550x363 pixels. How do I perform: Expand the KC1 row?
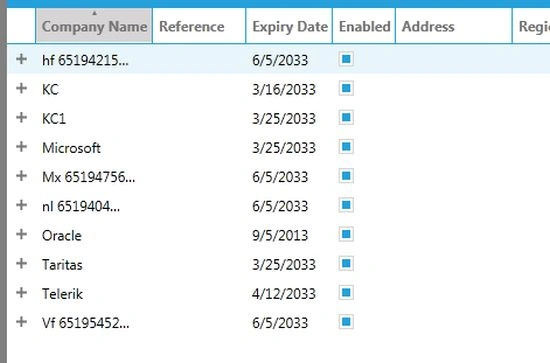tap(21, 117)
